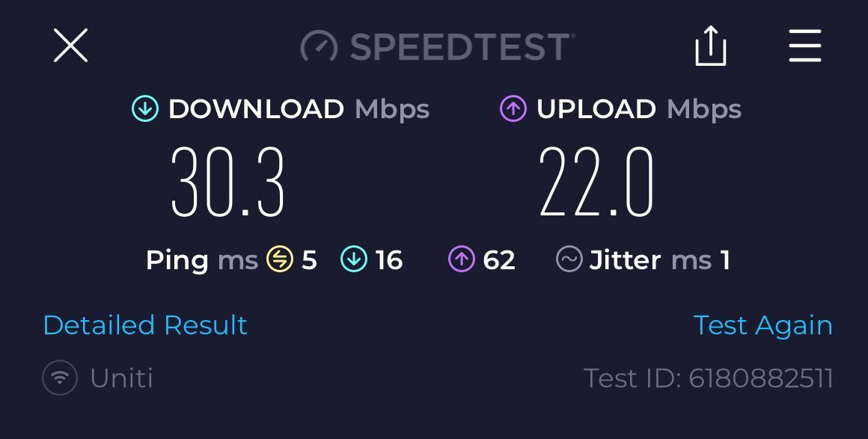Start a new test with Test Again

(x=762, y=325)
